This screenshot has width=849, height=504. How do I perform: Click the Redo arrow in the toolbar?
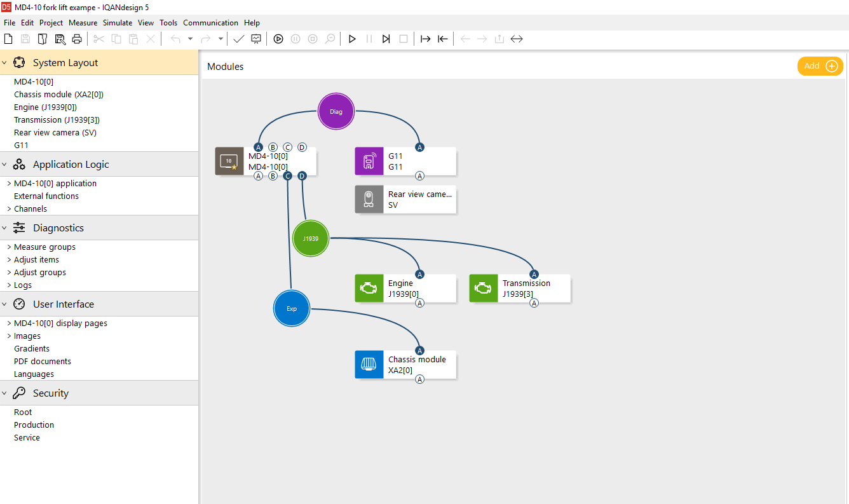click(206, 39)
